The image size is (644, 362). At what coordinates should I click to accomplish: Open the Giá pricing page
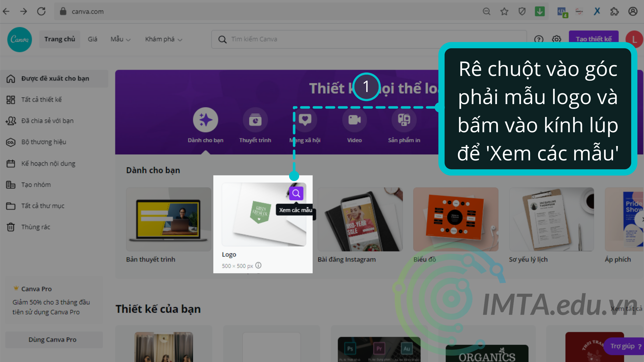point(92,39)
